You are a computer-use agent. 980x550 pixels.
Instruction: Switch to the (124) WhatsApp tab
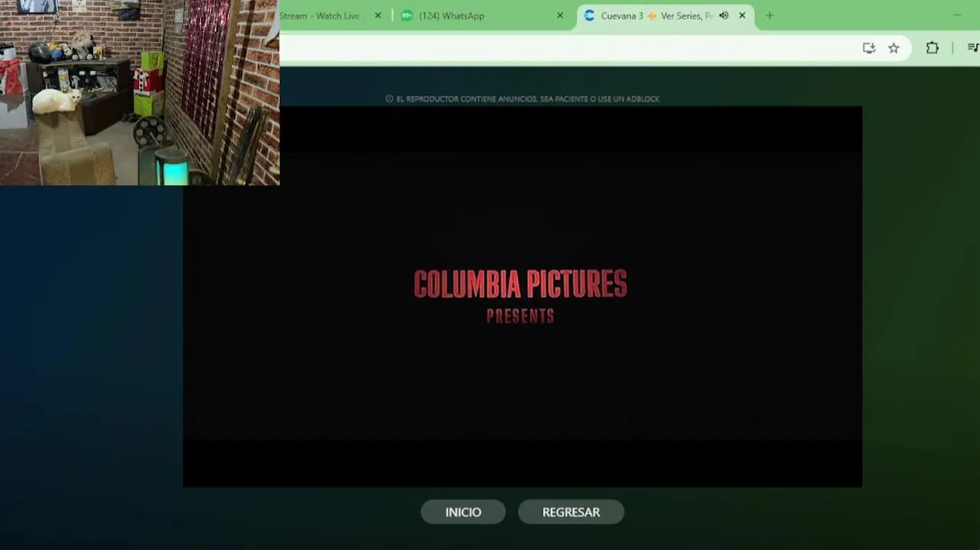pos(484,15)
